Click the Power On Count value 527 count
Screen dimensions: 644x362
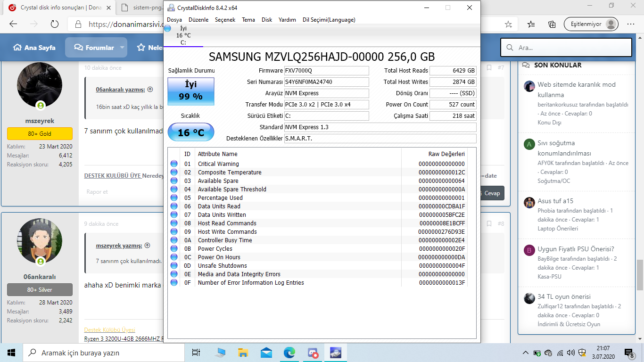tap(453, 105)
